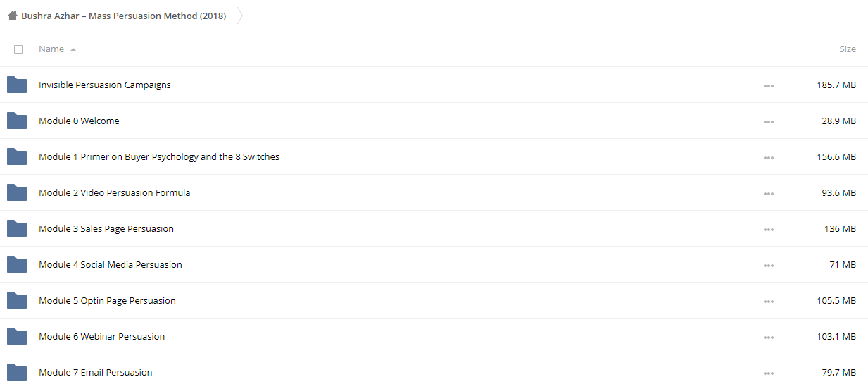Open the Bushra Azhar Mass Persuasion Method breadcrumb
868x389 pixels.
click(x=124, y=16)
